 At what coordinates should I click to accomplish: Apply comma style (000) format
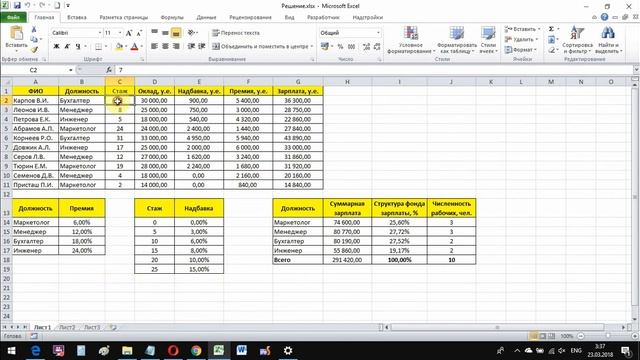(351, 47)
